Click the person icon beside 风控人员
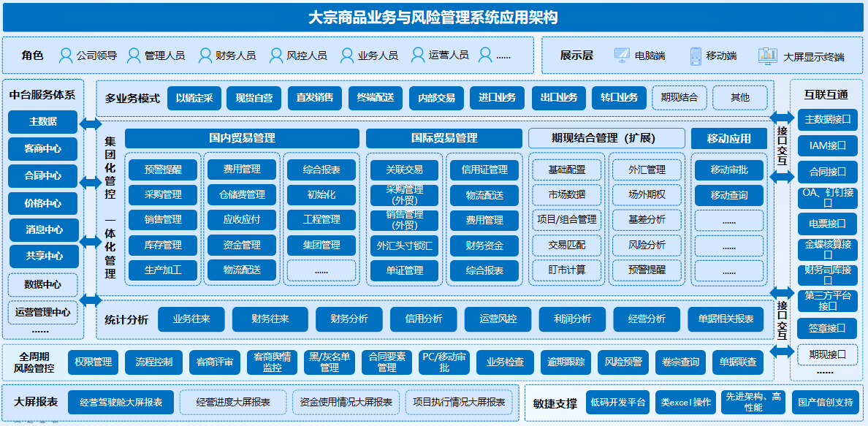The image size is (868, 426). pyautogui.click(x=275, y=55)
